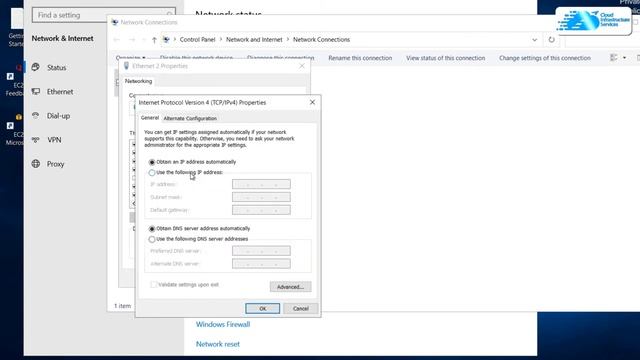
Task: Confirm IPv4 properties with OK
Action: click(262, 309)
